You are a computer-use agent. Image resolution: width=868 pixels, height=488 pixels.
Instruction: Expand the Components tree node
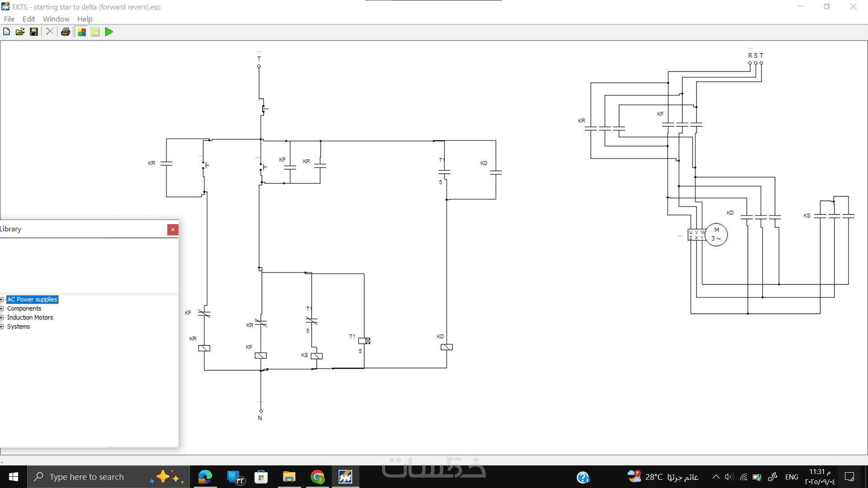pos(2,309)
